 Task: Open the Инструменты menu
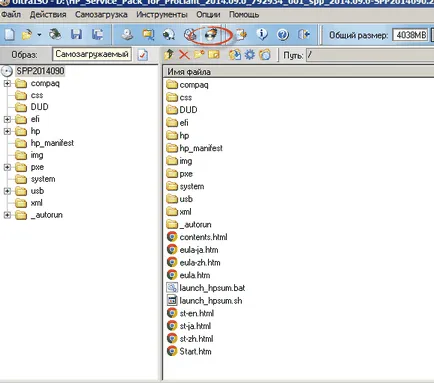[x=162, y=15]
